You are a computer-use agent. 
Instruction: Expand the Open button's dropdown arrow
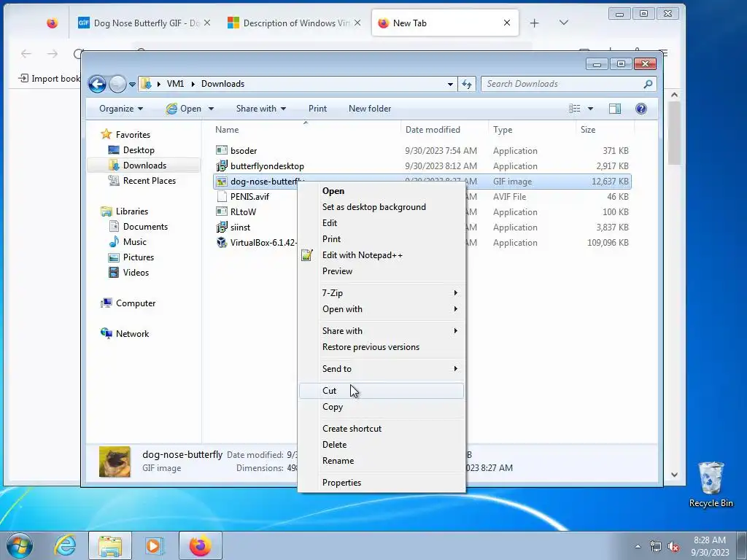[211, 109]
